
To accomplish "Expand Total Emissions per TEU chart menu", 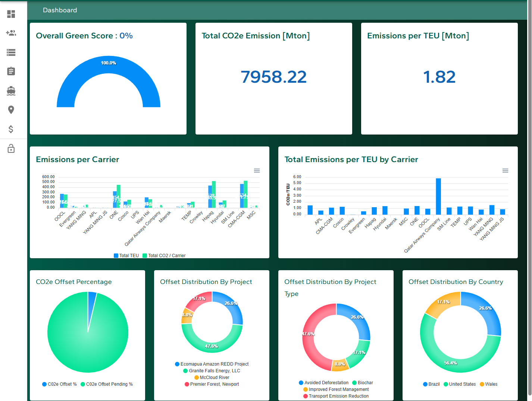I will 505,171.
